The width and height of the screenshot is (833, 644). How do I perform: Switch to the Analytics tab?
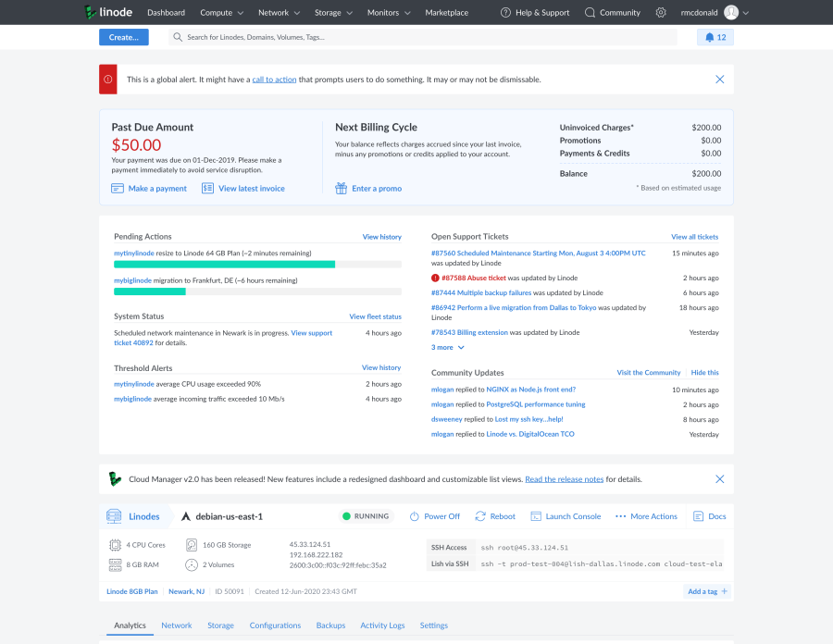130,625
